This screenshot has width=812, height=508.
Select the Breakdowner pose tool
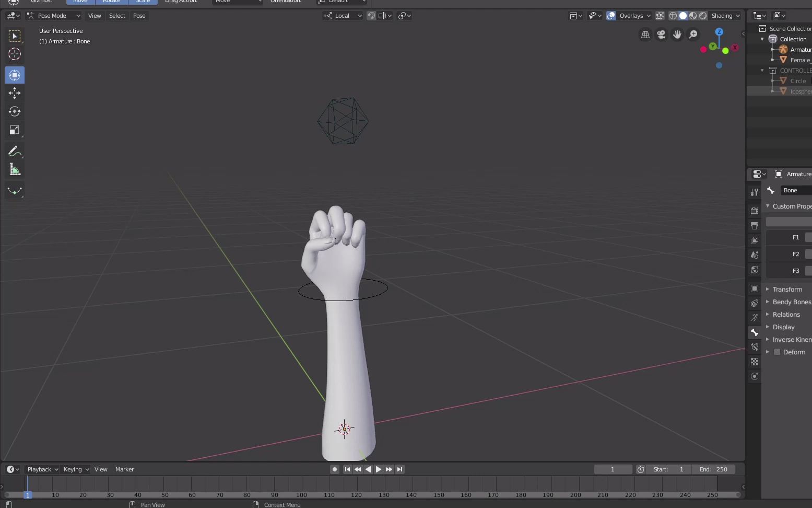(15, 191)
